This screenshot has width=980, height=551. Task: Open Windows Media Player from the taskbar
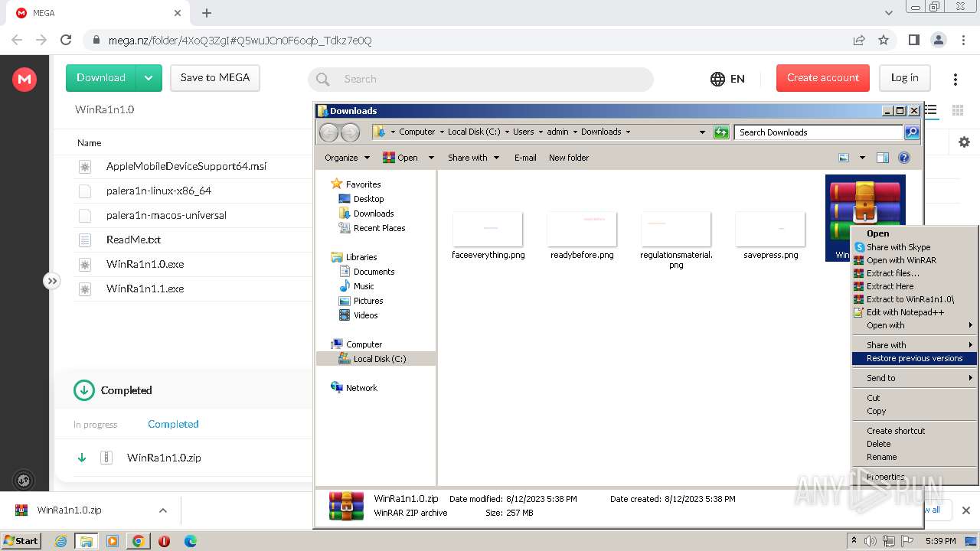tap(113, 541)
